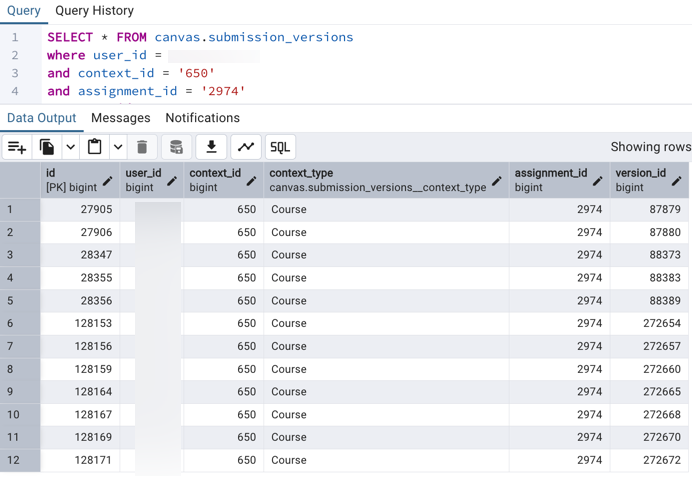
Task: Select row 6 by its number
Action: click(x=10, y=323)
